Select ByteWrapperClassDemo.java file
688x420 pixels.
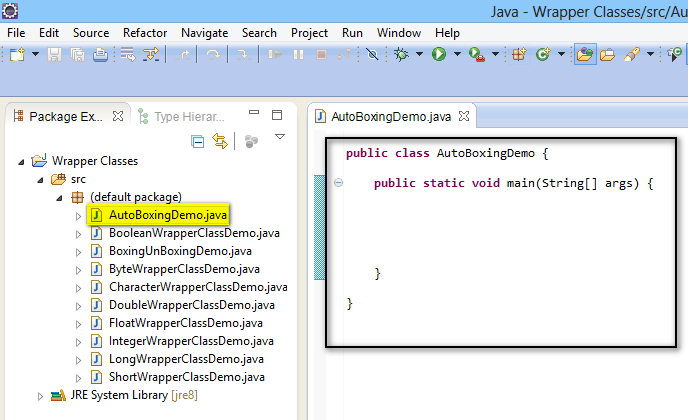(x=176, y=269)
